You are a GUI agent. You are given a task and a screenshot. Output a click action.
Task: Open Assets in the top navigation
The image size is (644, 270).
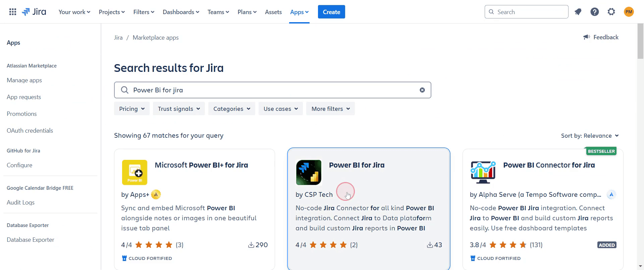[273, 12]
